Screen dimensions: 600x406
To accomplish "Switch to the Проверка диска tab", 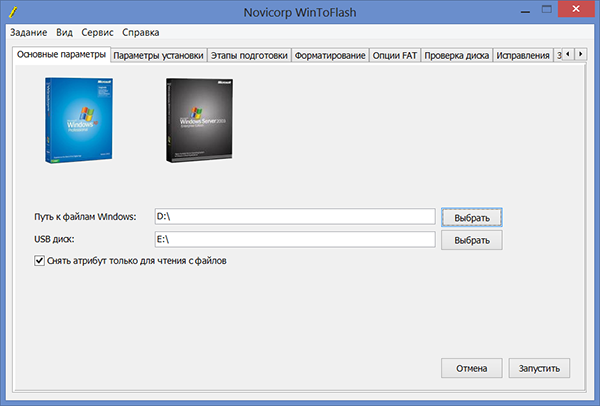I will pyautogui.click(x=457, y=55).
